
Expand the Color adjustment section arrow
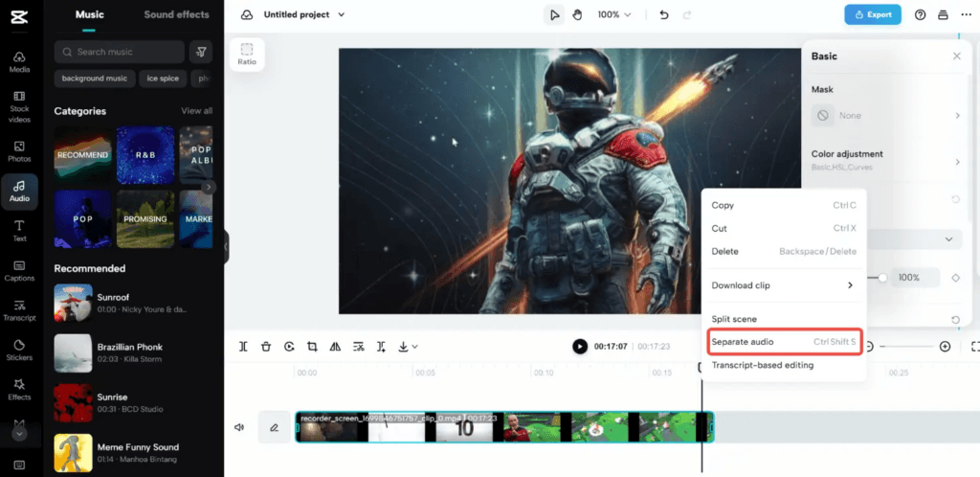pos(957,162)
